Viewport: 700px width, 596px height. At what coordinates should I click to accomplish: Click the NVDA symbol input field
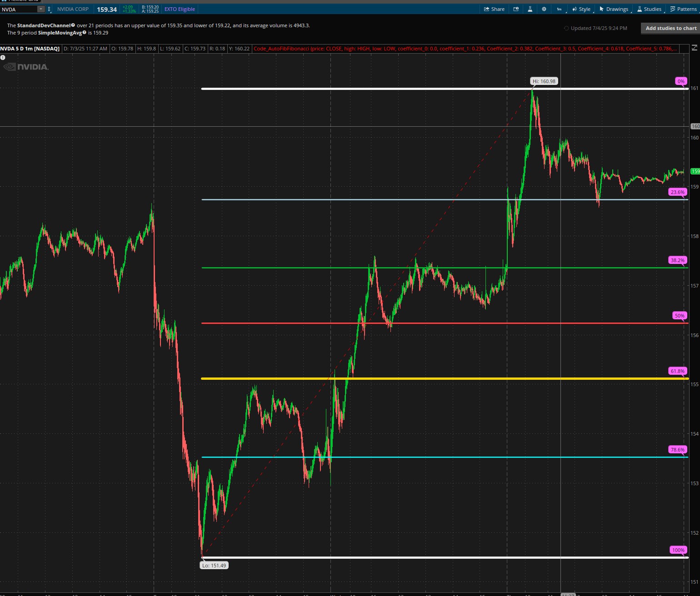click(x=19, y=9)
